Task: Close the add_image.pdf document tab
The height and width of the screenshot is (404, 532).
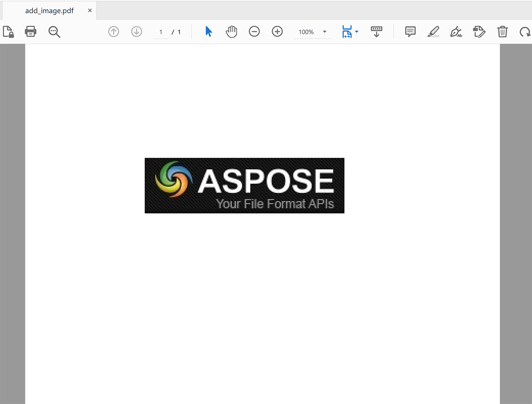Action: tap(89, 10)
